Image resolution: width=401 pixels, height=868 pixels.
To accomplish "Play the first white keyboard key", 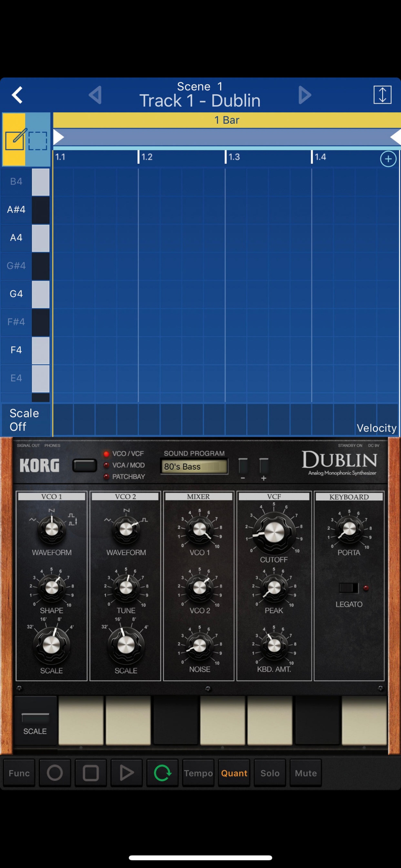I will pos(81,720).
